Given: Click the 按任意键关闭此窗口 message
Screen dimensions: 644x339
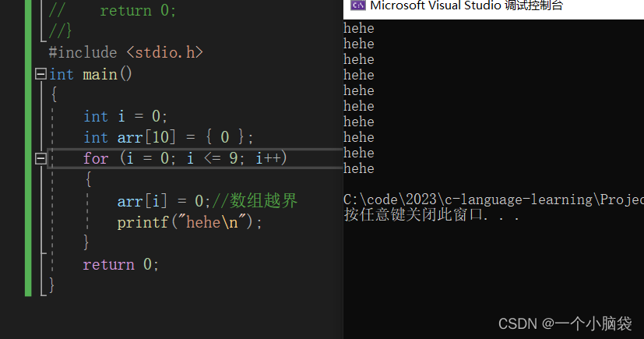Looking at the screenshot, I should 431,215.
